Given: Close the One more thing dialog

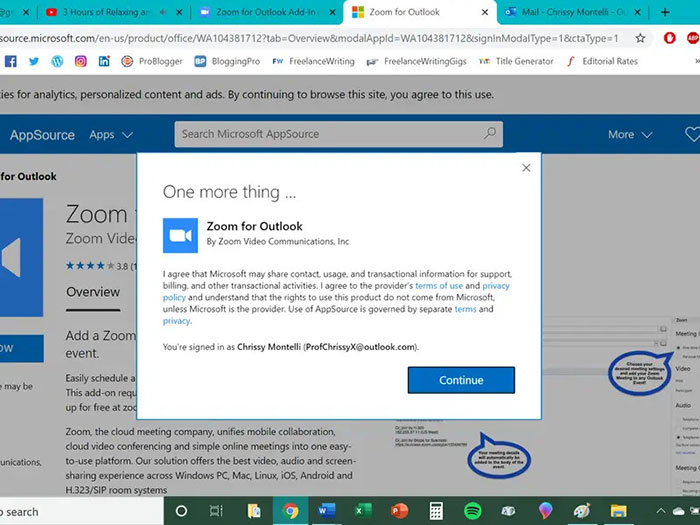Looking at the screenshot, I should (526, 168).
